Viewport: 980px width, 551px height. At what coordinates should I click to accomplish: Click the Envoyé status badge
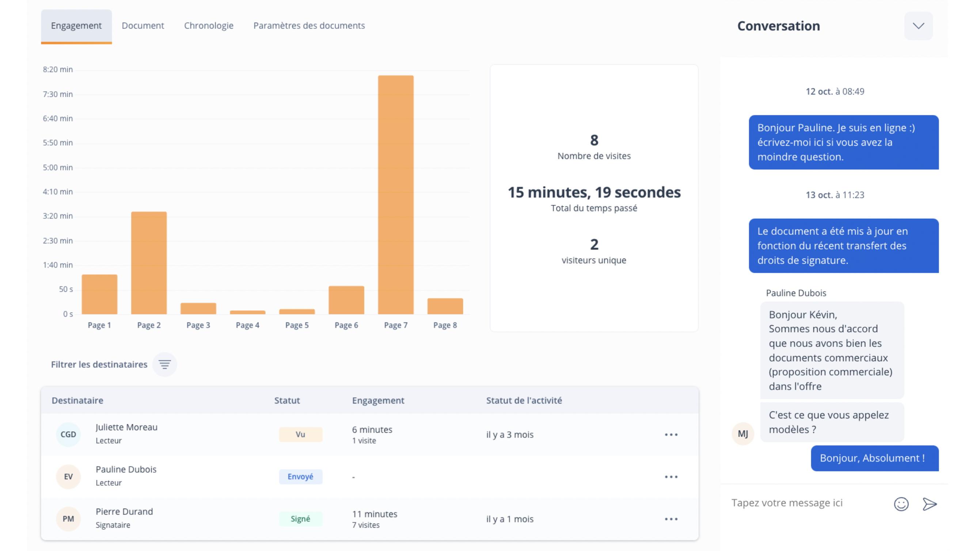pyautogui.click(x=300, y=477)
